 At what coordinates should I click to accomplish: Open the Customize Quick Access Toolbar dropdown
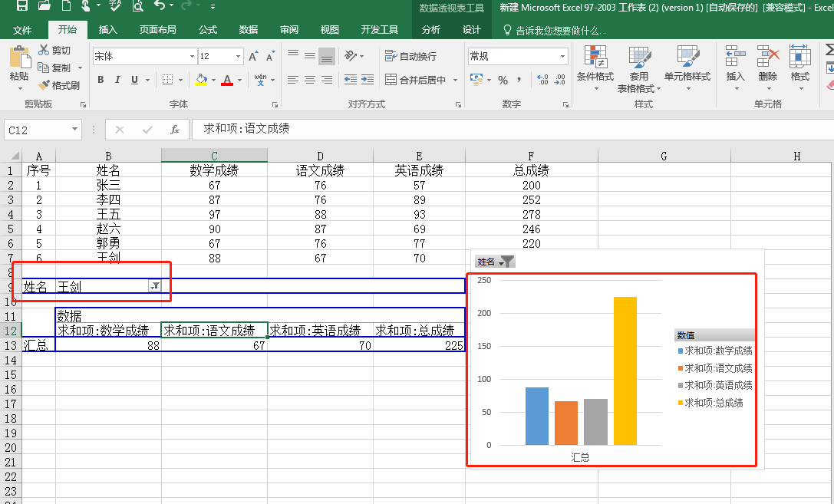213,7
